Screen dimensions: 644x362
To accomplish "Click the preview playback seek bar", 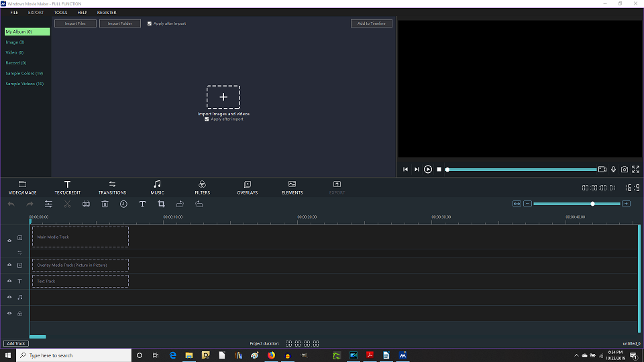I will point(522,169).
